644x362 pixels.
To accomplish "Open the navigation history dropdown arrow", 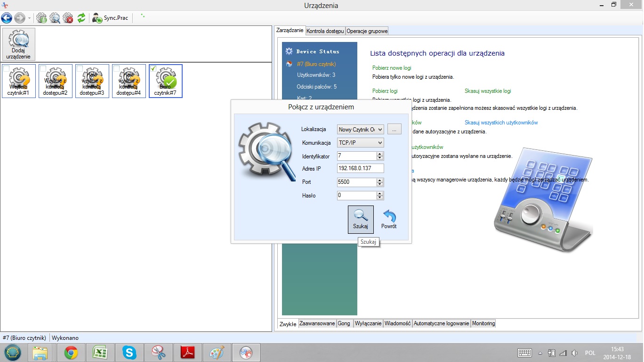I will 30,18.
